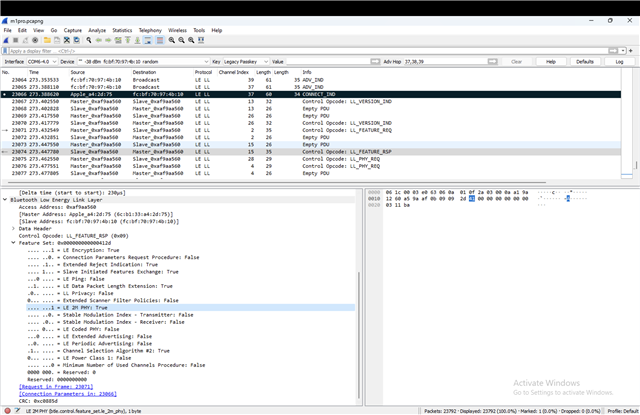640x415 pixels.
Task: Click the Help button in interface toolbar
Action: (x=551, y=62)
